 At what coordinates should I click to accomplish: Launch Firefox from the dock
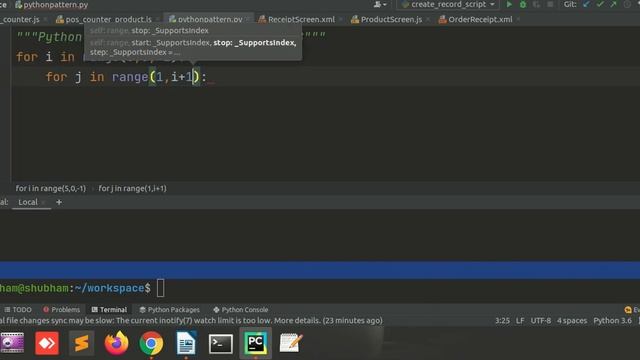[x=116, y=343]
